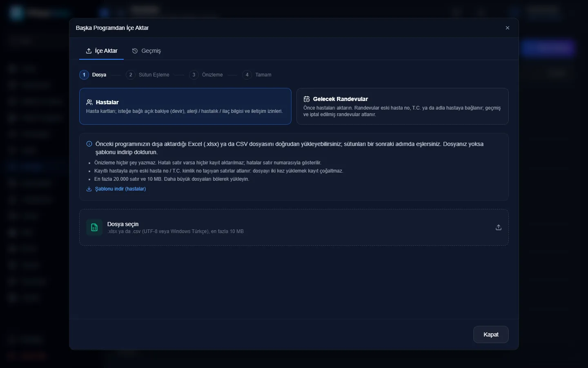Jump to step 2 Sütun Eşleme
588x368 pixels.
tap(148, 75)
